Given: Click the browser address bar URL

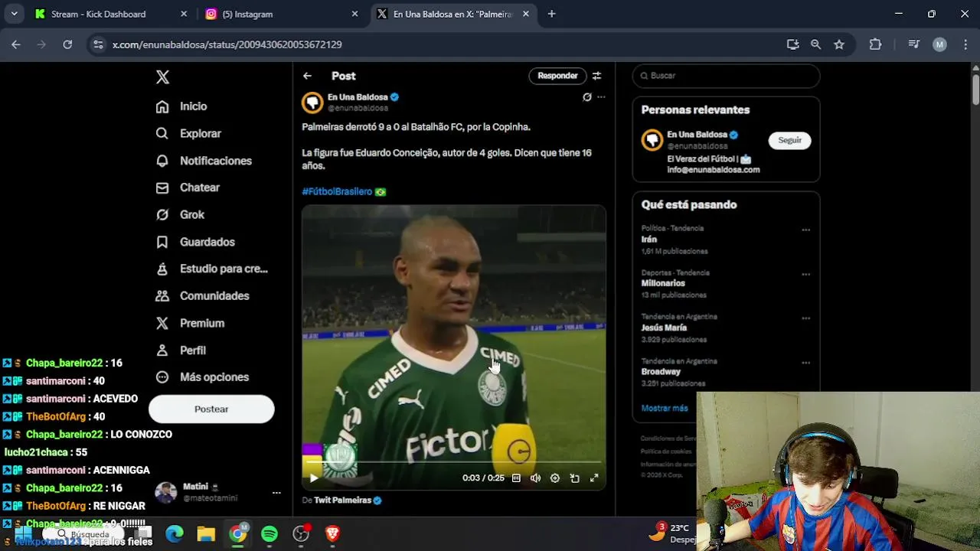Looking at the screenshot, I should click(227, 44).
